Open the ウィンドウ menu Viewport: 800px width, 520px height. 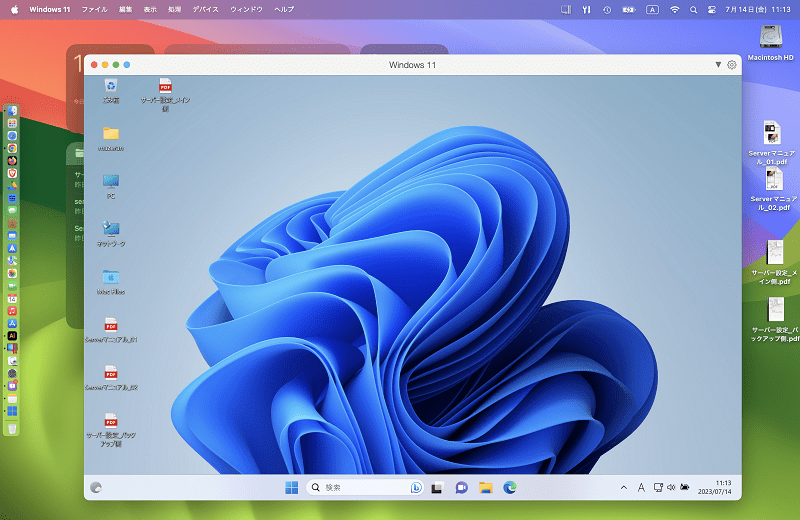tap(246, 9)
